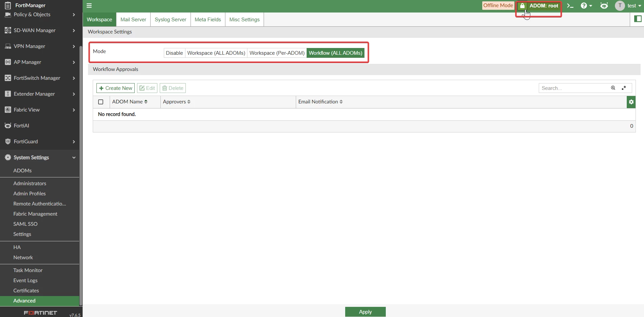Select Workspace (Per-ADOM) mode
Image resolution: width=644 pixels, height=317 pixels.
pos(277,53)
